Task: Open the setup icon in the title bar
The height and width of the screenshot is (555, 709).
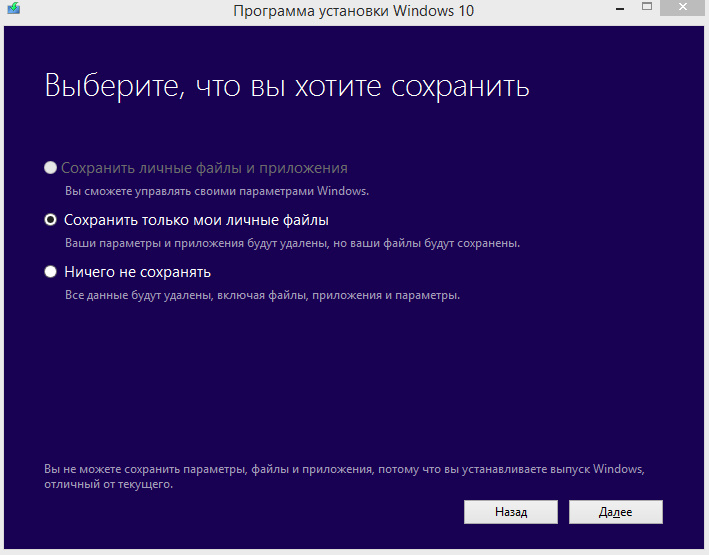Action: 14,8
